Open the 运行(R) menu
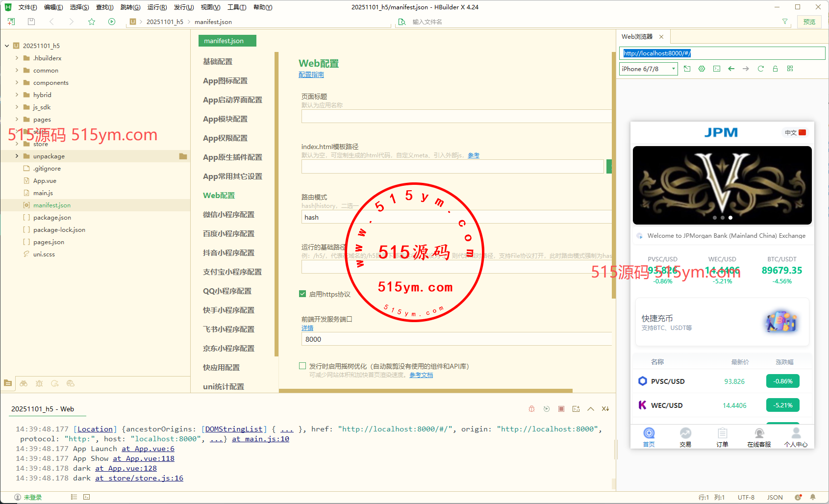829x504 pixels. coord(157,7)
